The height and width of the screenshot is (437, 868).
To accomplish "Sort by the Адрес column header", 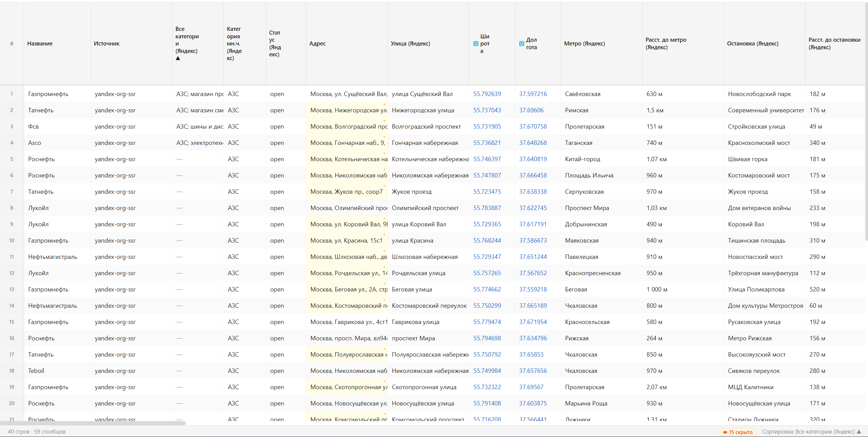I will tap(347, 43).
